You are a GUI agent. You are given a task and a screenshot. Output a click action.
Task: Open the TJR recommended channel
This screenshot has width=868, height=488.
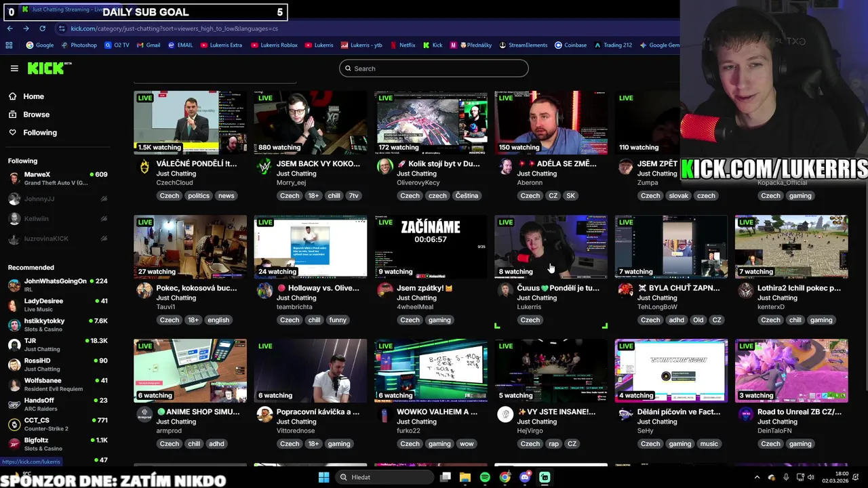(x=58, y=344)
